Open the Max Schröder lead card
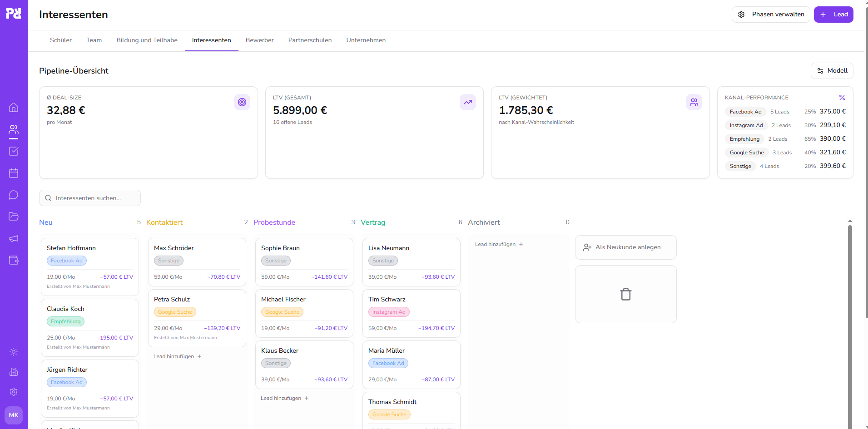 [x=197, y=262]
